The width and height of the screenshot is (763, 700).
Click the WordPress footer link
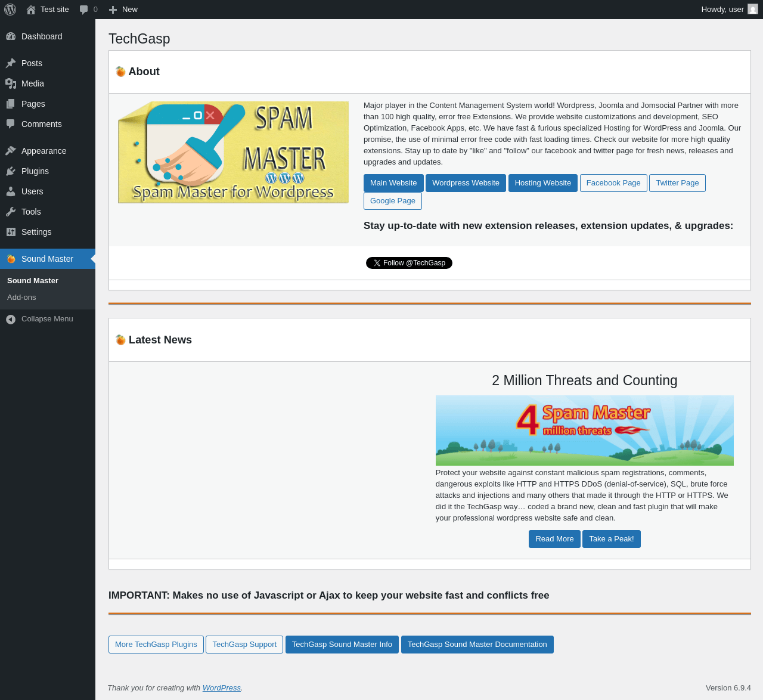(x=222, y=688)
